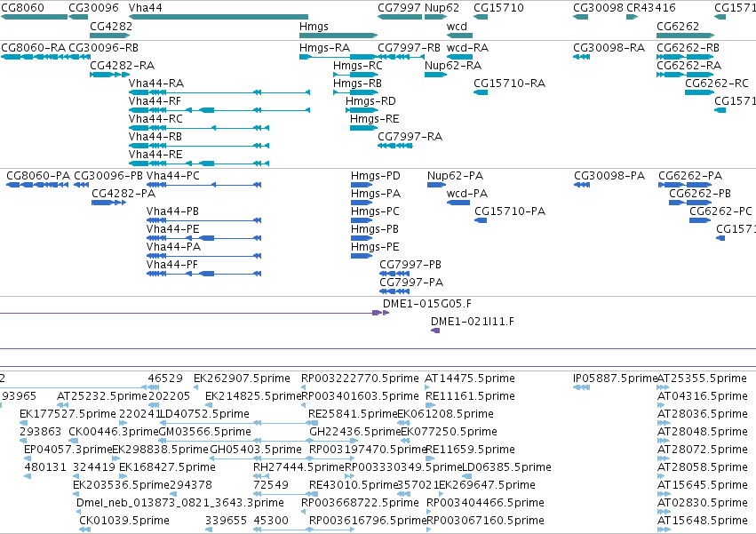Screen dimensions: 756x534
Task: Click the Hmgs gene label
Action: point(314,26)
